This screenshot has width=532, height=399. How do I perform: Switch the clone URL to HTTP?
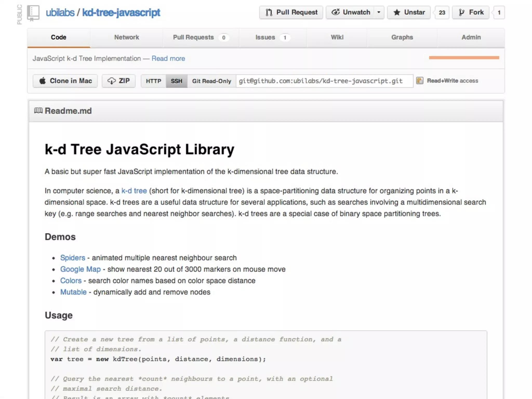click(x=154, y=81)
